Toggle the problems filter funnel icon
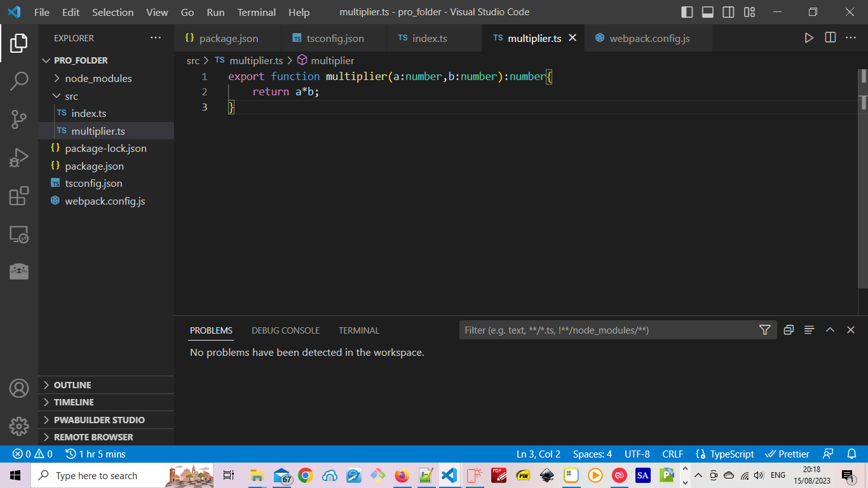 [x=765, y=330]
